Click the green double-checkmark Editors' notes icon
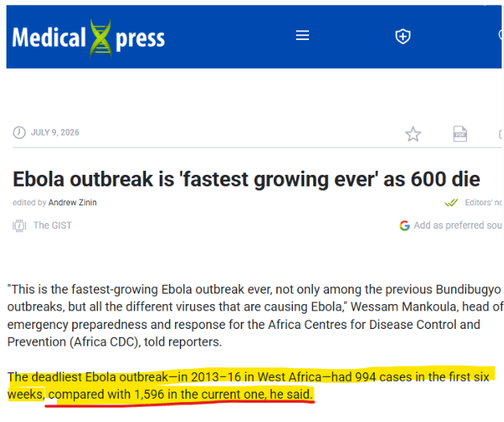504x422 pixels. [x=451, y=203]
